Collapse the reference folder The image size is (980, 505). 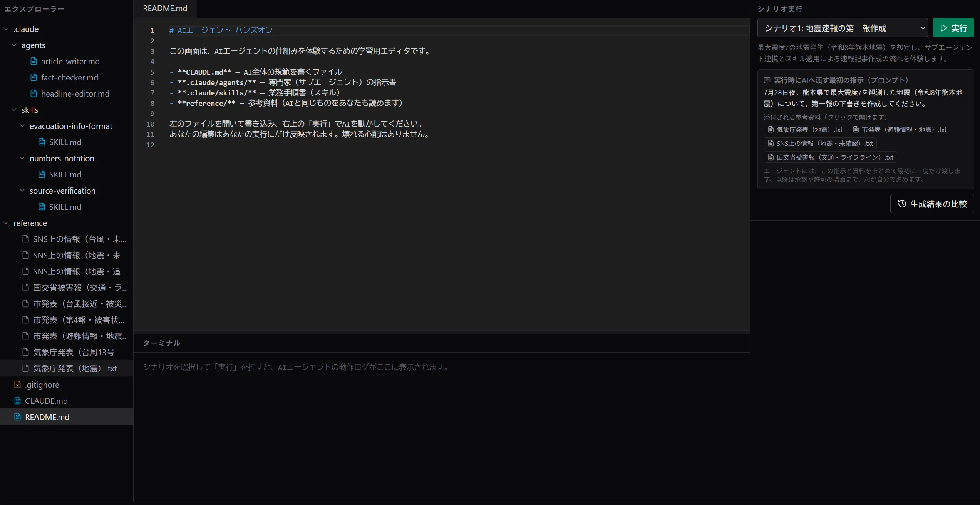pyautogui.click(x=6, y=223)
